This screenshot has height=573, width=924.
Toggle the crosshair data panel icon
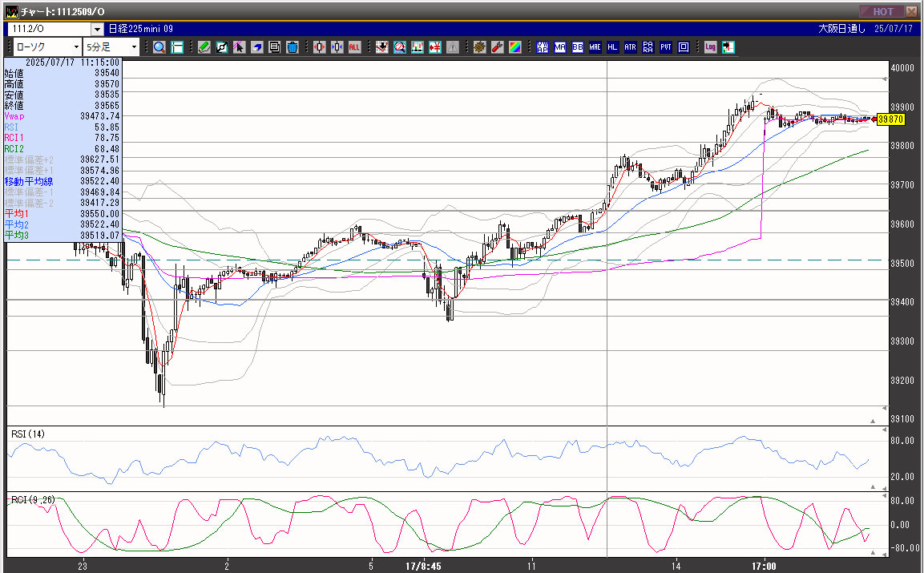pos(177,47)
